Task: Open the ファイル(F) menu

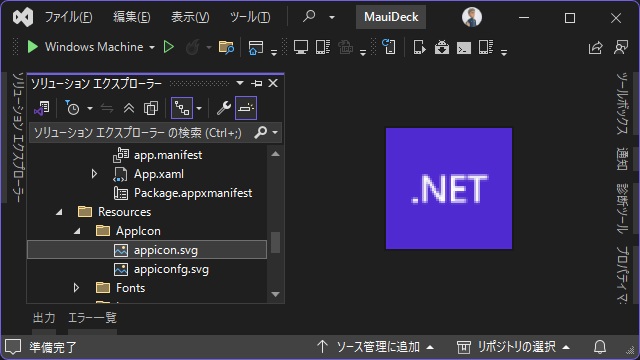Action: [68, 17]
